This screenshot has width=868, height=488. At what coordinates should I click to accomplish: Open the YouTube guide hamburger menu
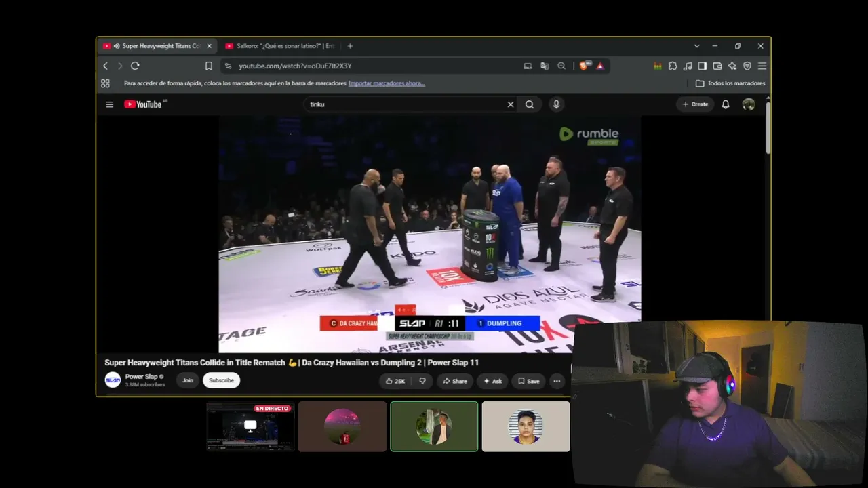coord(109,104)
